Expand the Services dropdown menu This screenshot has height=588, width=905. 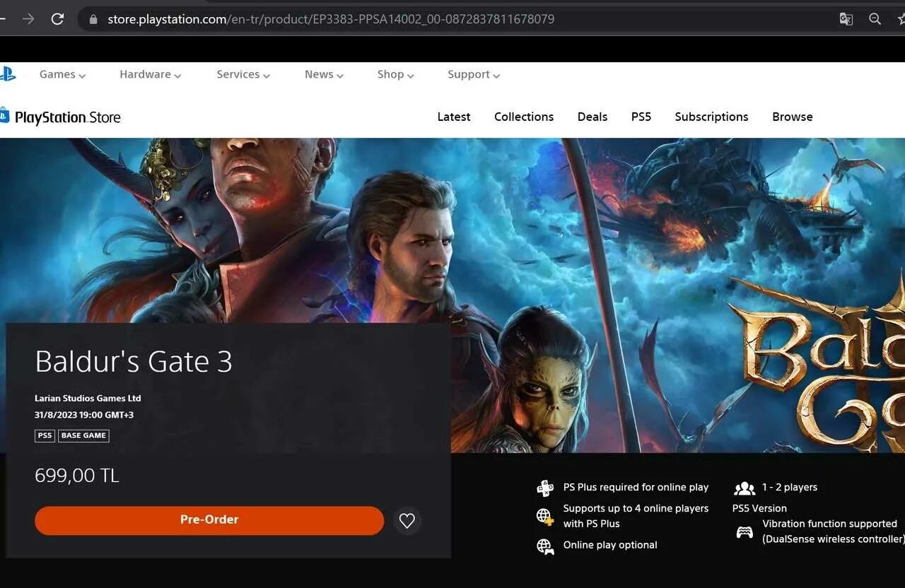[243, 74]
